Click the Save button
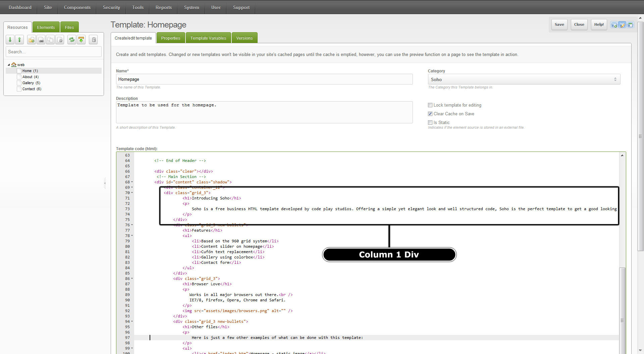Screen dimensions: 644x354 [559, 24]
